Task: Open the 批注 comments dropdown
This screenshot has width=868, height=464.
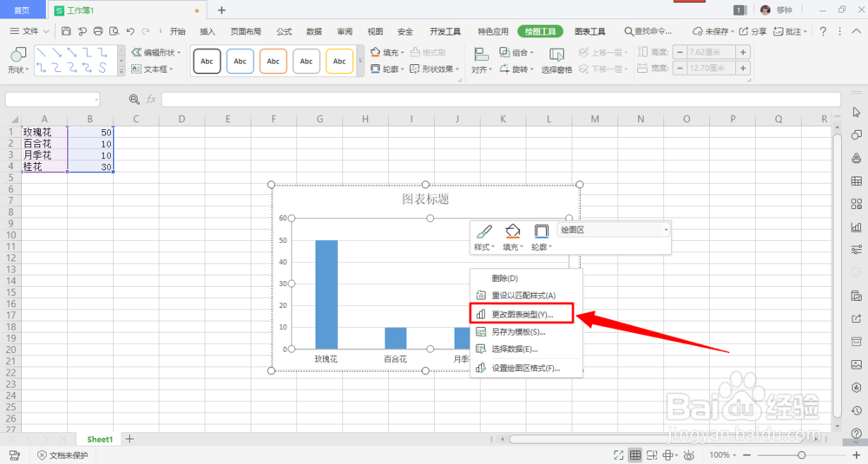Action: (x=790, y=31)
